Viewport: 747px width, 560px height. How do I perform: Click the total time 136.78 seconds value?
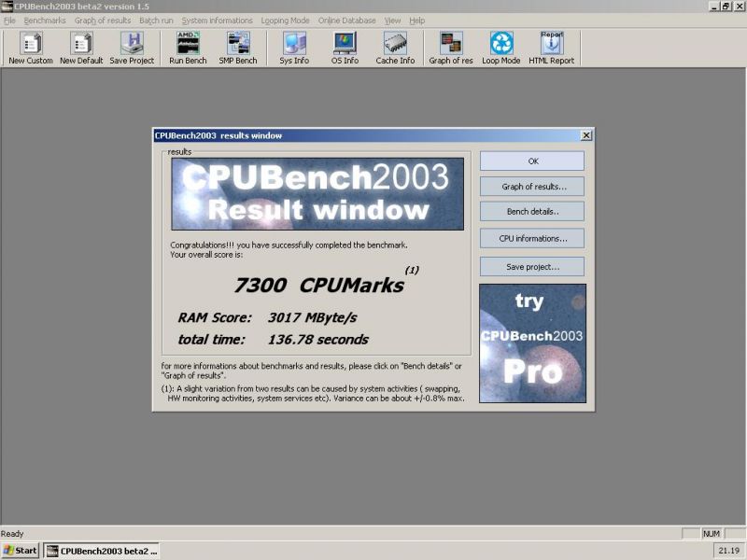point(317,340)
